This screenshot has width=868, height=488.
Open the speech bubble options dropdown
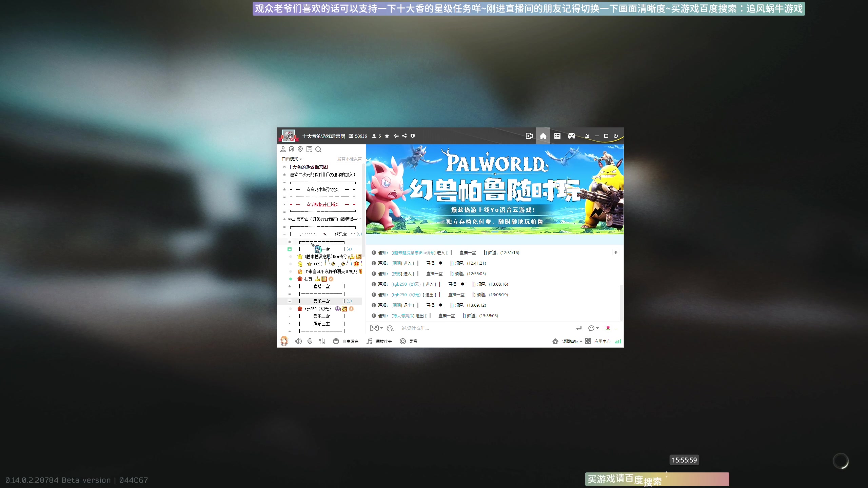[x=593, y=328]
